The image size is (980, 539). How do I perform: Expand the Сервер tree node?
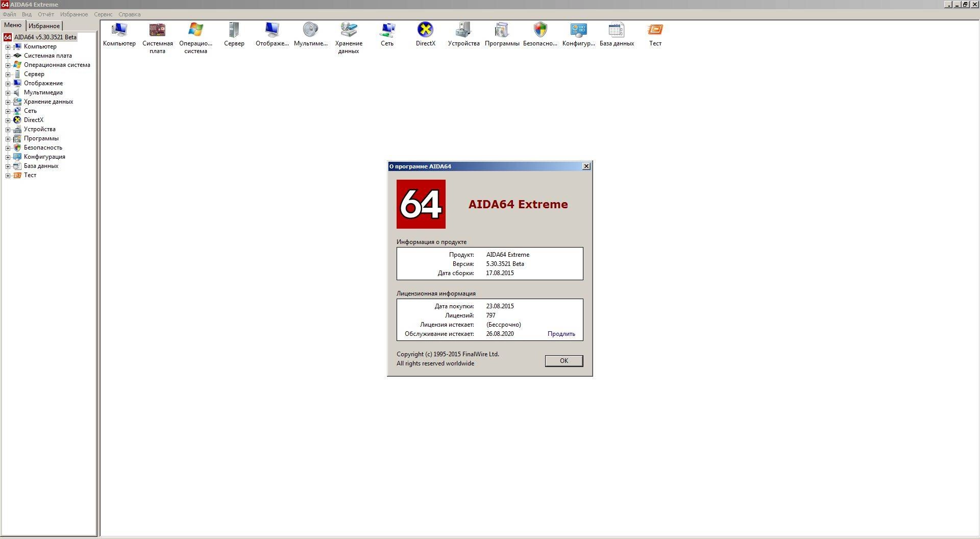coord(8,75)
